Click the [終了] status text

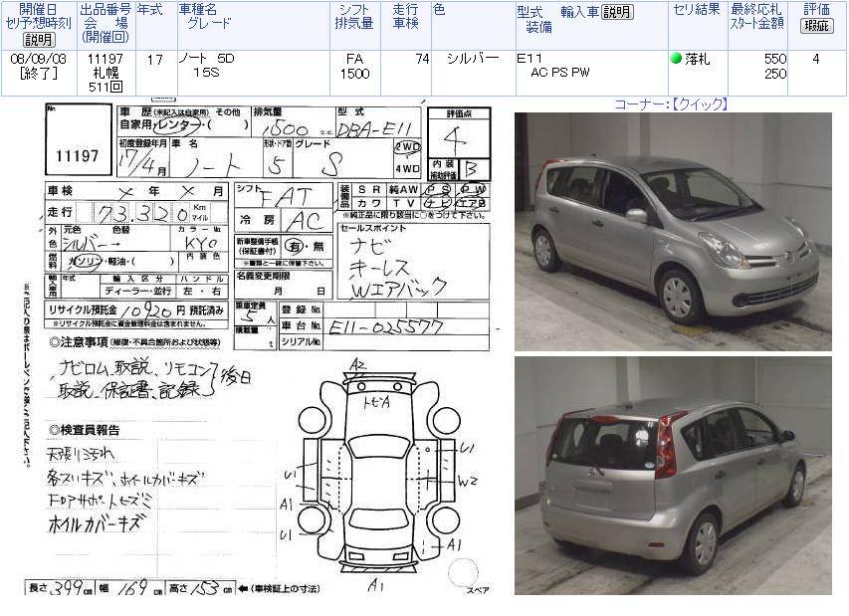tap(39, 73)
